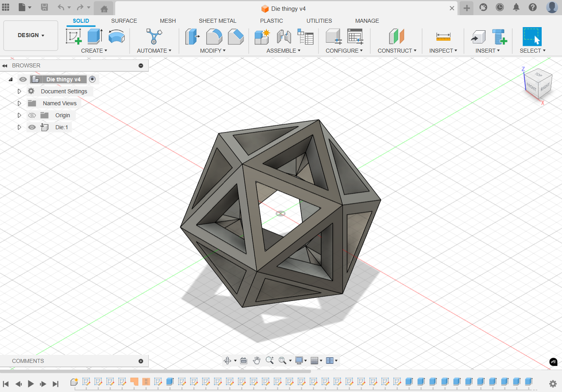Click the Save icon
The width and height of the screenshot is (562, 392).
[x=45, y=7]
